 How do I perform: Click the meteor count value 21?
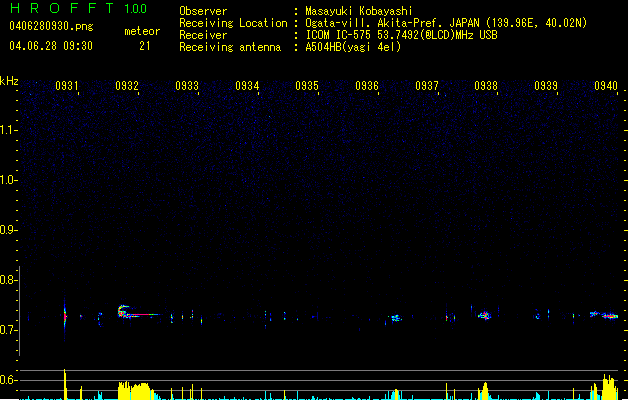[145, 46]
